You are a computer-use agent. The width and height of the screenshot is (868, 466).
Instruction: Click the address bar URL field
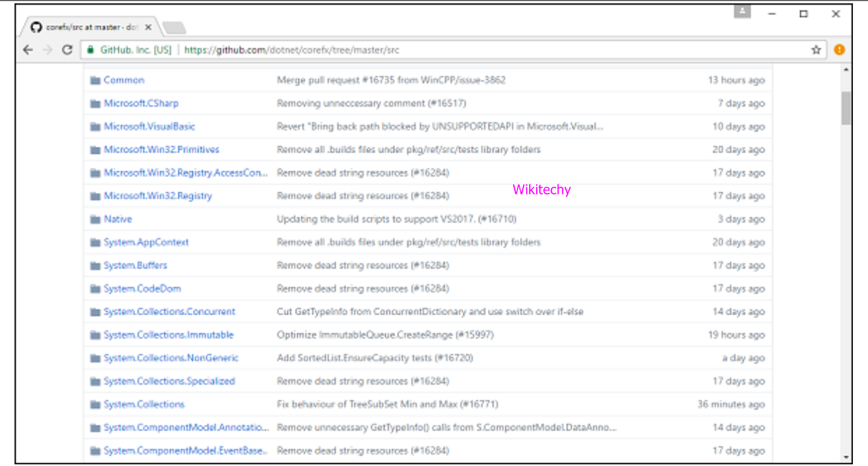point(447,50)
